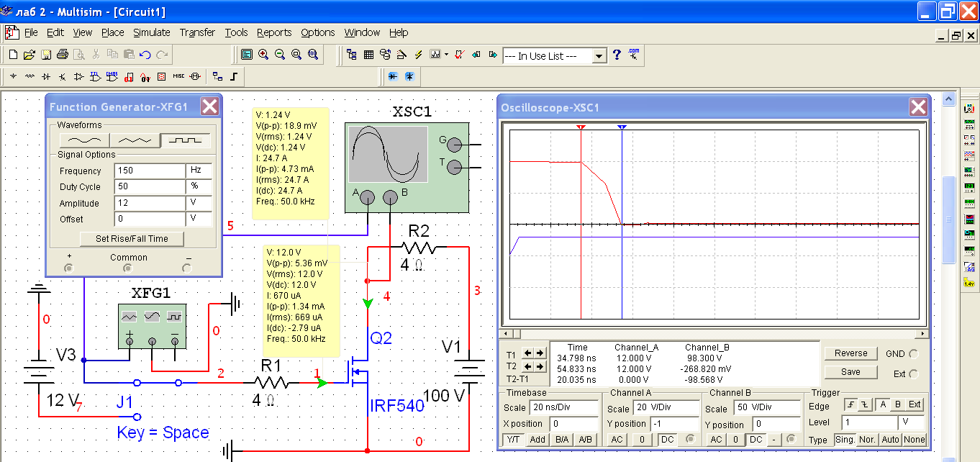Select the red T1 cursor marker
The width and height of the screenshot is (980, 462).
pyautogui.click(x=581, y=127)
